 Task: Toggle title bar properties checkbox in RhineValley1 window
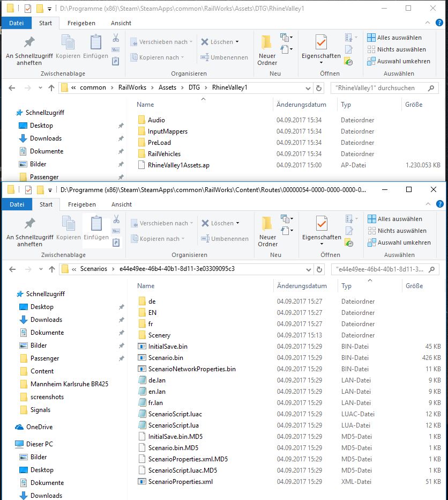pos(28,8)
